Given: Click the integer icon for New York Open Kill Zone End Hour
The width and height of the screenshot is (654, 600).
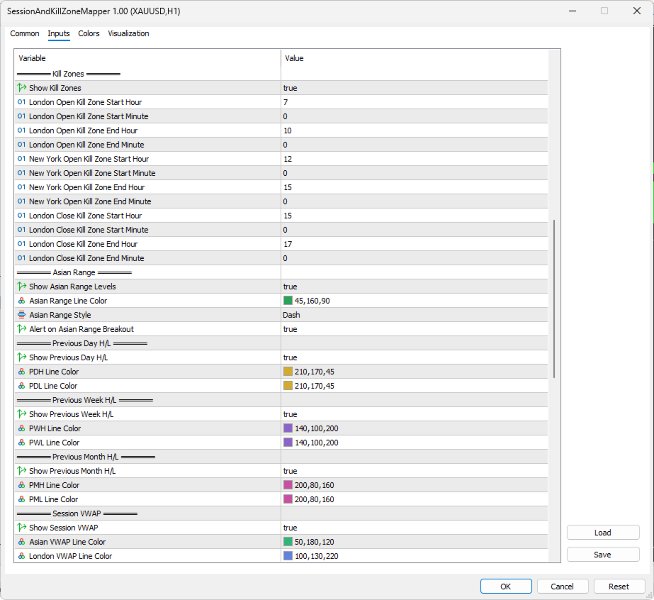Looking at the screenshot, I should (22, 187).
